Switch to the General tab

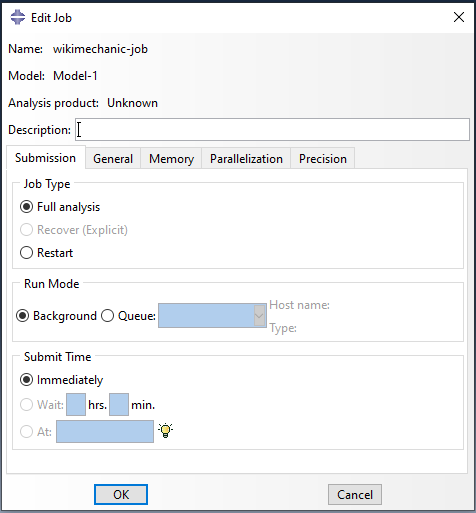[113, 158]
